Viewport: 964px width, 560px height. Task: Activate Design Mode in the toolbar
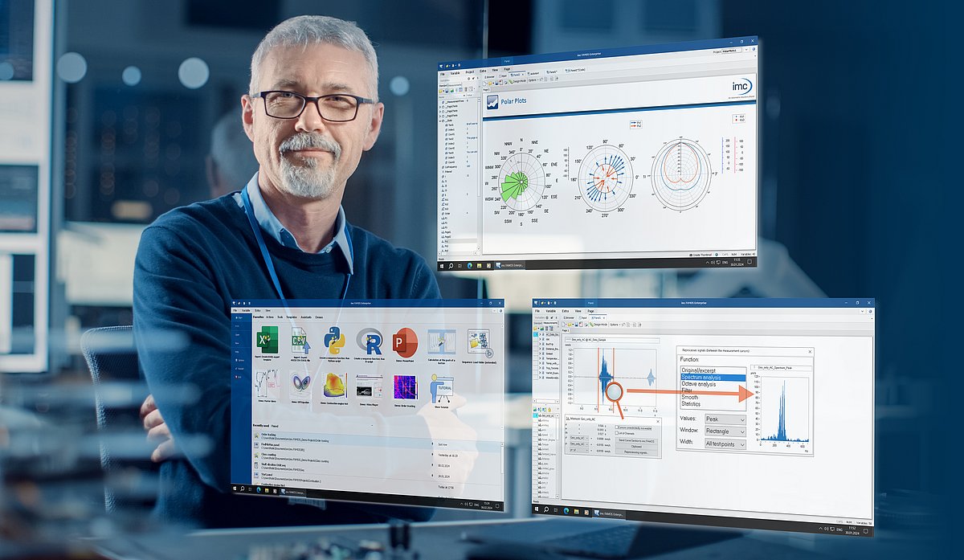tap(517, 81)
